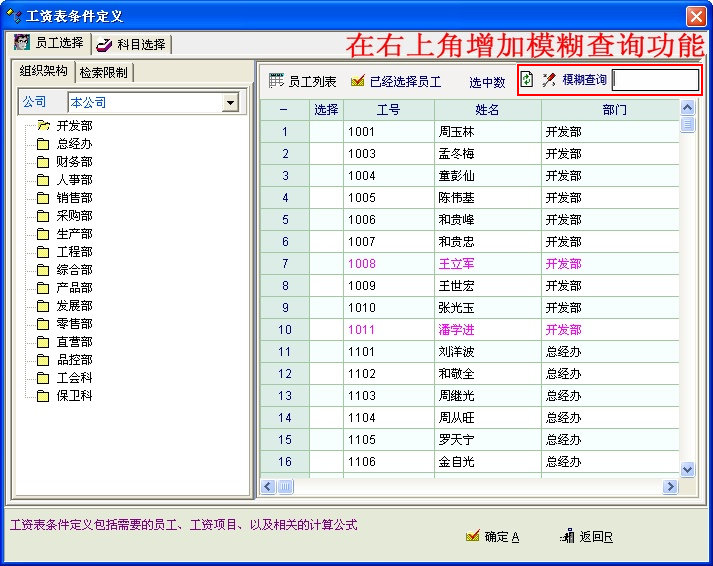Select 保卫科 in the department tree
This screenshot has height=566, width=713.
click(x=74, y=396)
